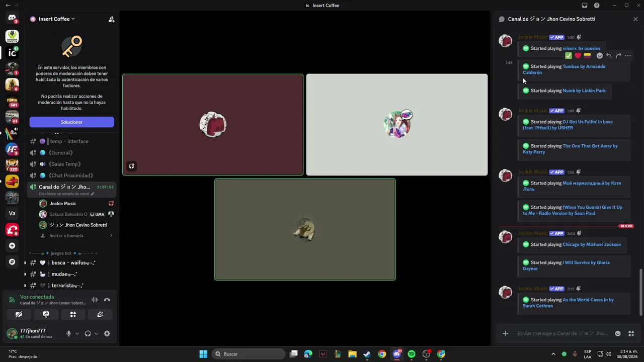Open the add reaction smiley on message toolbar
644x362 pixels.
599,56
